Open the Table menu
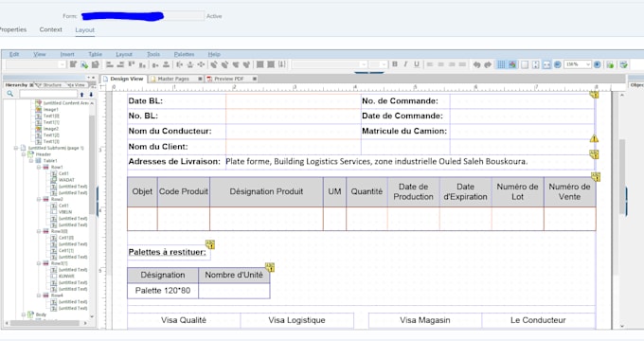The height and width of the screenshot is (341, 644). (x=95, y=54)
